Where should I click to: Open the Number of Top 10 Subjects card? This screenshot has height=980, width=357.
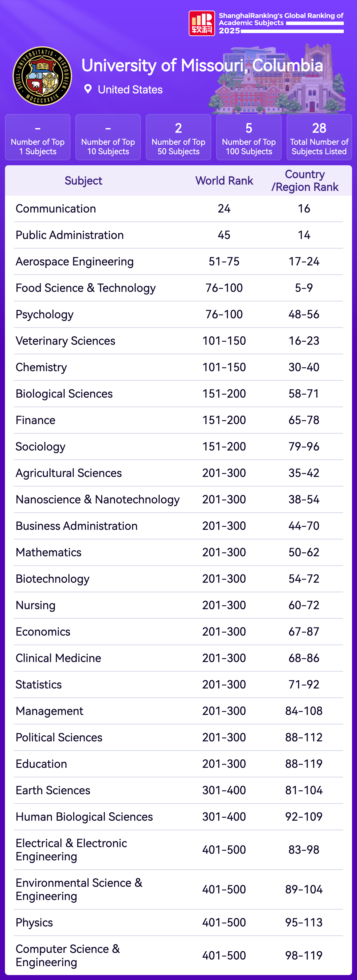pos(108,137)
